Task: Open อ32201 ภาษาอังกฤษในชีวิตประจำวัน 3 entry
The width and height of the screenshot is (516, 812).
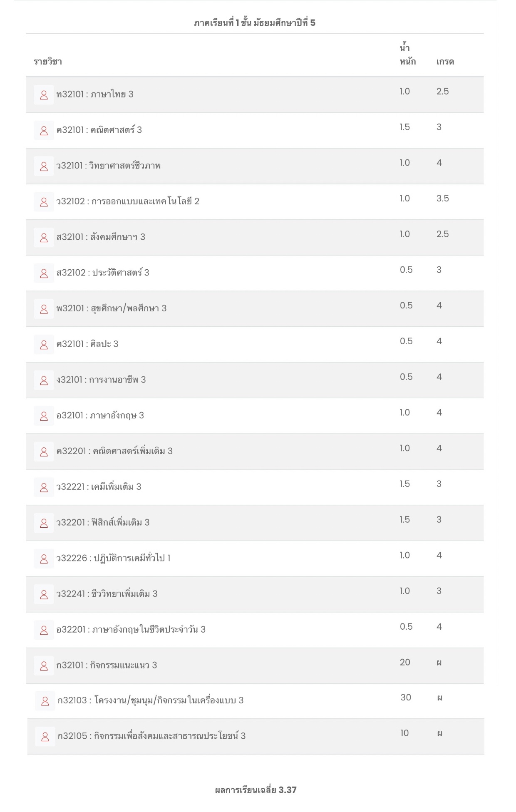Action: 131,630
